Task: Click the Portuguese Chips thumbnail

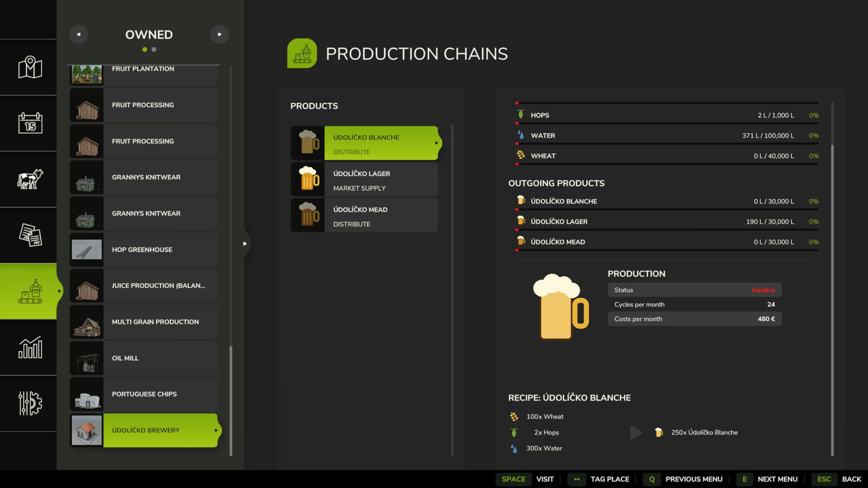Action: pos(87,394)
